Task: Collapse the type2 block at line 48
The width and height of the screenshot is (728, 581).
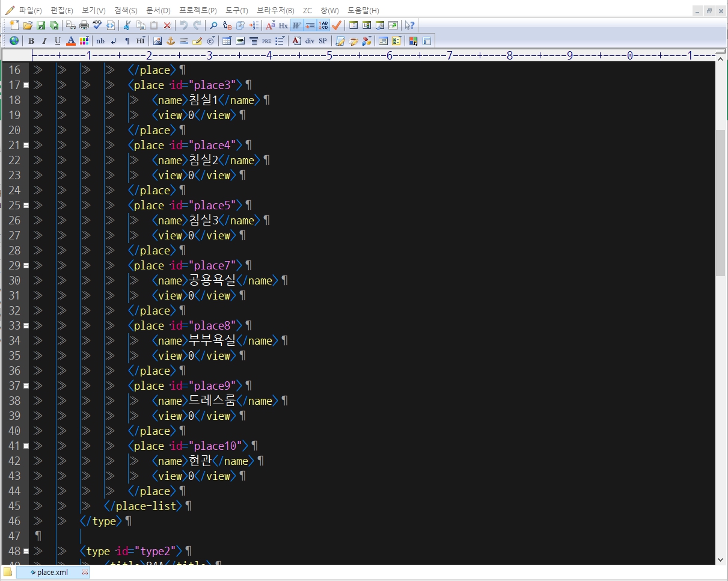Action: tap(26, 551)
